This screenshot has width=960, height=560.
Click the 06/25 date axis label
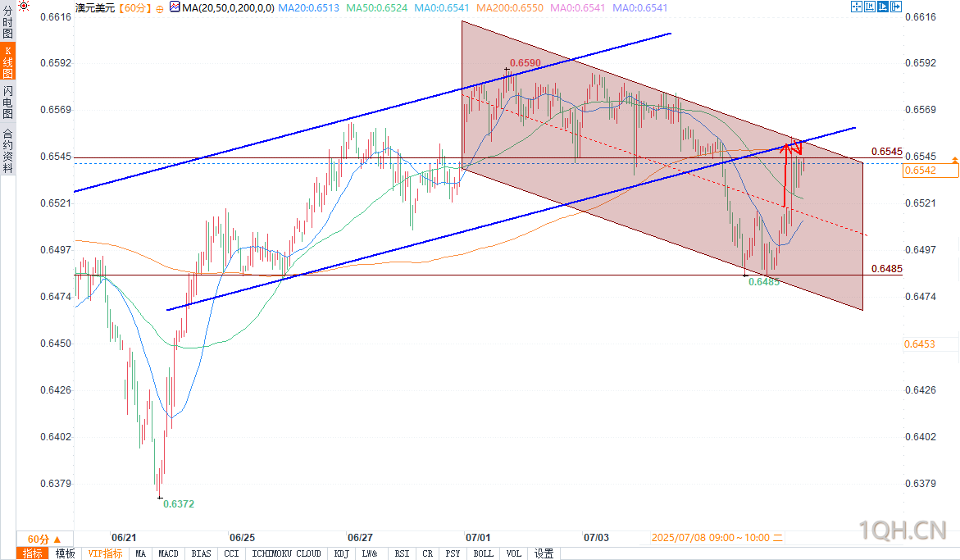pyautogui.click(x=243, y=538)
